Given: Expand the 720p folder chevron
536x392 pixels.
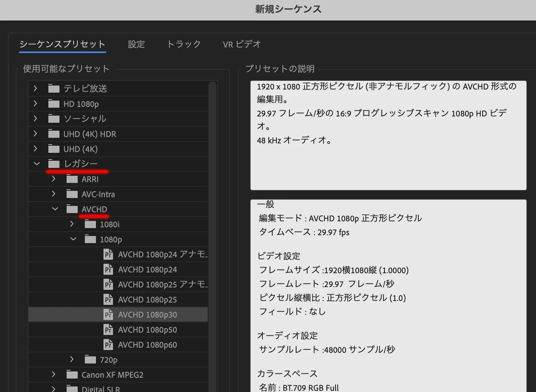Looking at the screenshot, I should (x=72, y=360).
